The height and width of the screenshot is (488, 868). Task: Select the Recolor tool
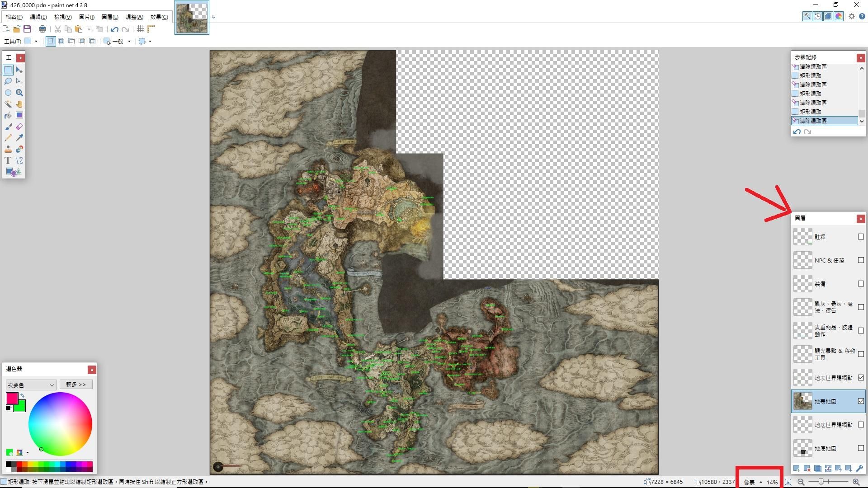pos(19,149)
